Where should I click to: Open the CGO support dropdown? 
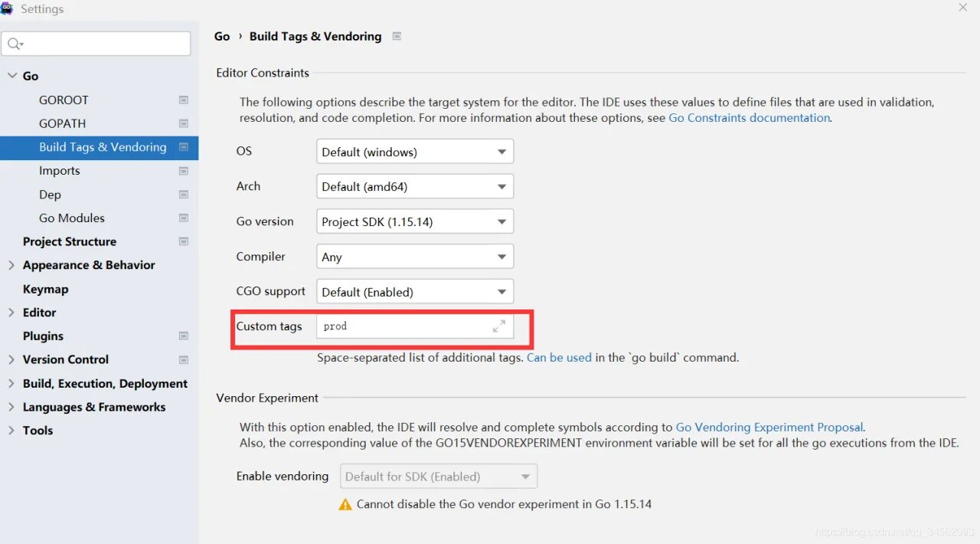click(414, 292)
